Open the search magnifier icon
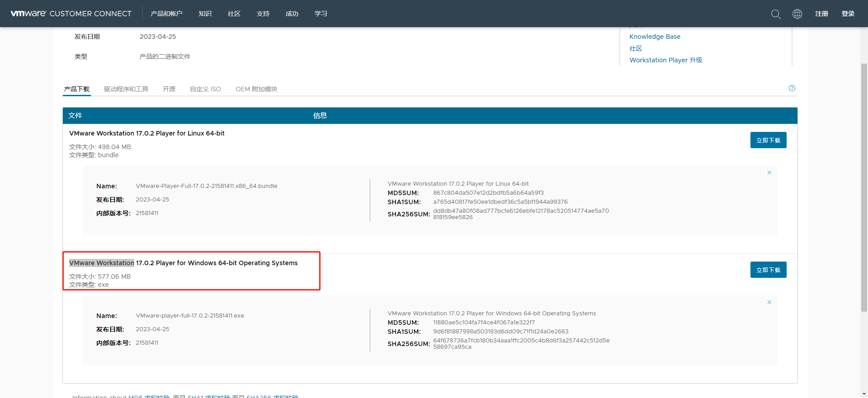Viewport: 868px width, 398px height. pos(776,14)
